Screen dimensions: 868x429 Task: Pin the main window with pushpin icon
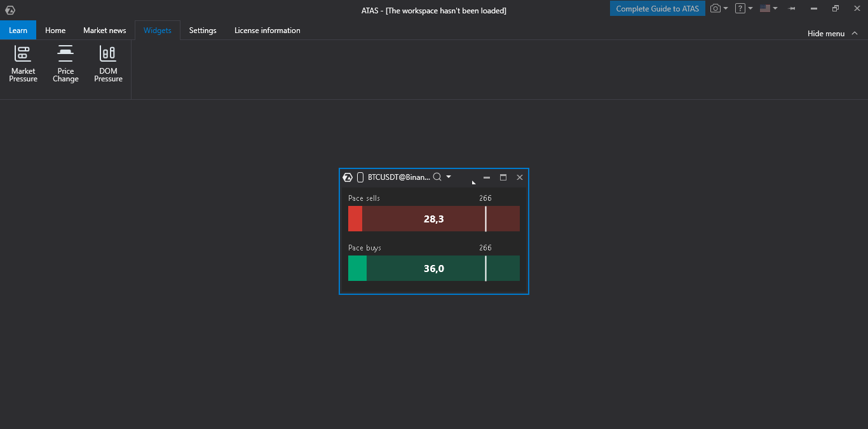(792, 8)
